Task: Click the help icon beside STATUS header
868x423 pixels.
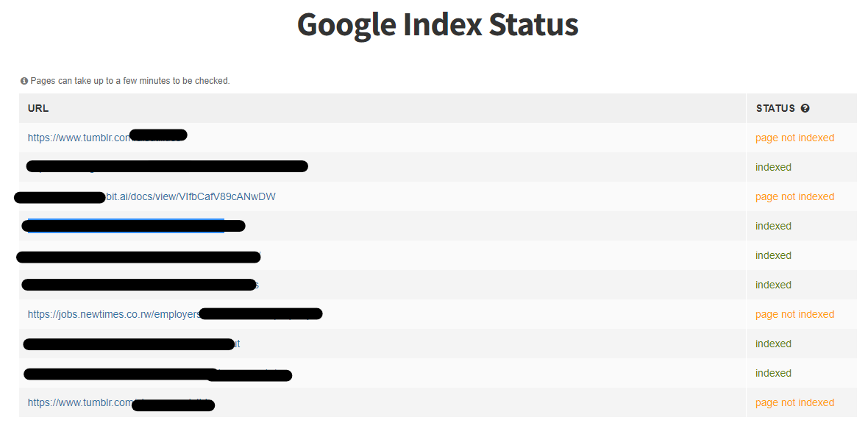Action: 805,109
